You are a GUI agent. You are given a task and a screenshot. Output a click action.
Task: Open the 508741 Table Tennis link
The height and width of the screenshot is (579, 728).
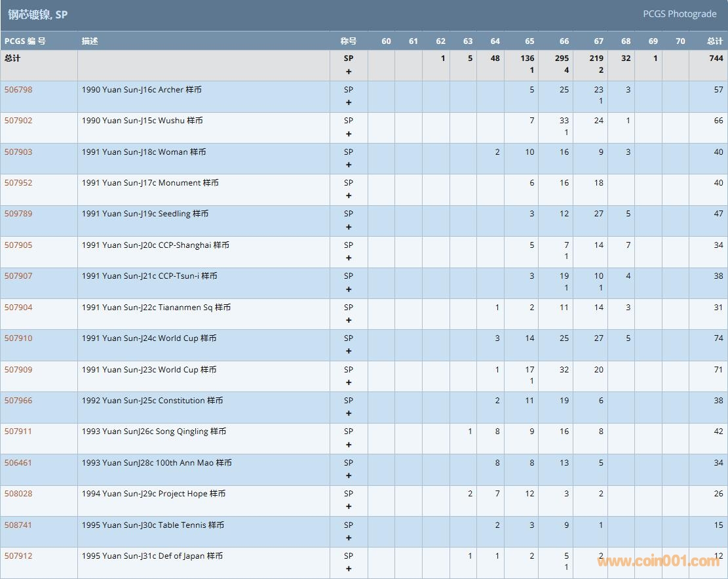18,525
